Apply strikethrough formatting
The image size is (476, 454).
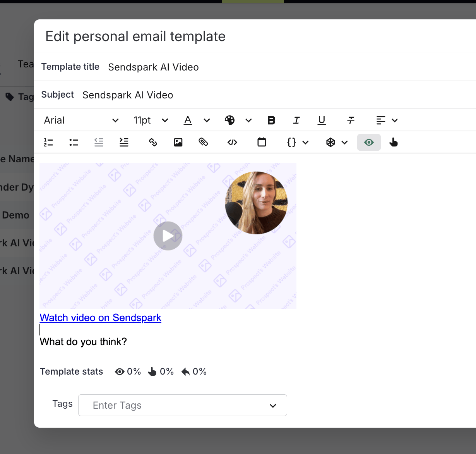351,120
